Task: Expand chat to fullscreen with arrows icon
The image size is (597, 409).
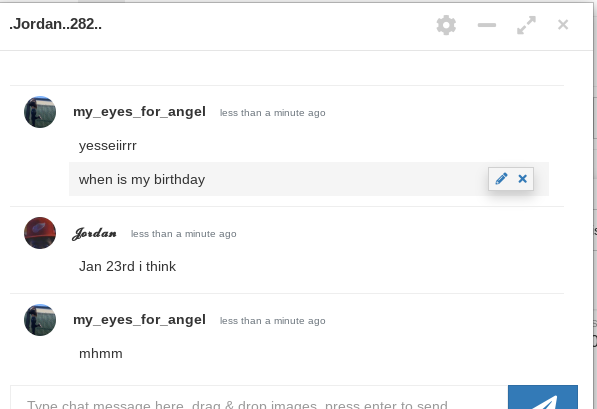Action: tap(527, 25)
